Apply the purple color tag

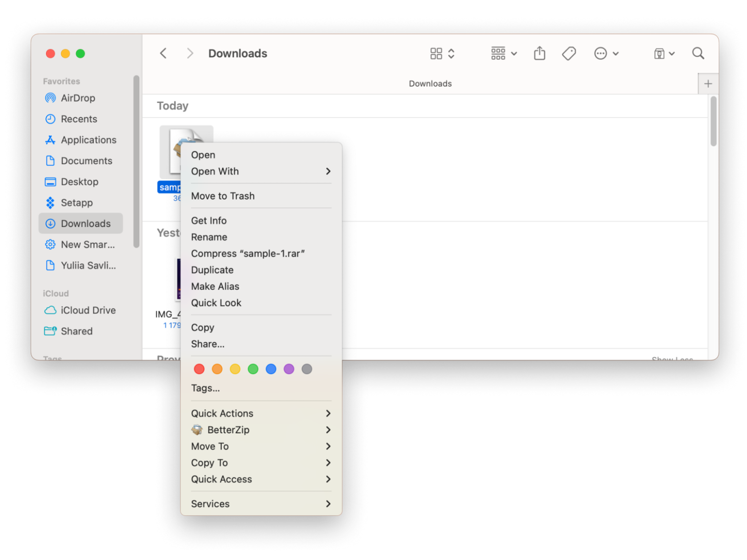pyautogui.click(x=289, y=369)
